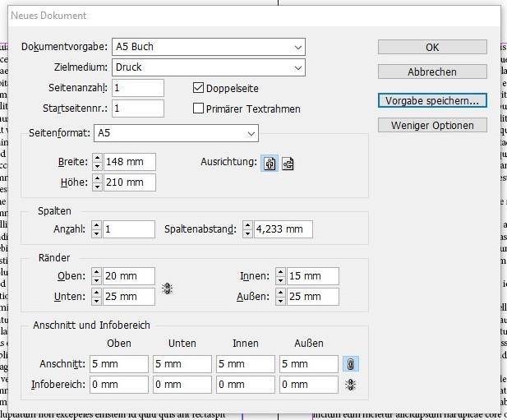
Task: Click the Anschnitt Oben field
Action: pos(118,364)
